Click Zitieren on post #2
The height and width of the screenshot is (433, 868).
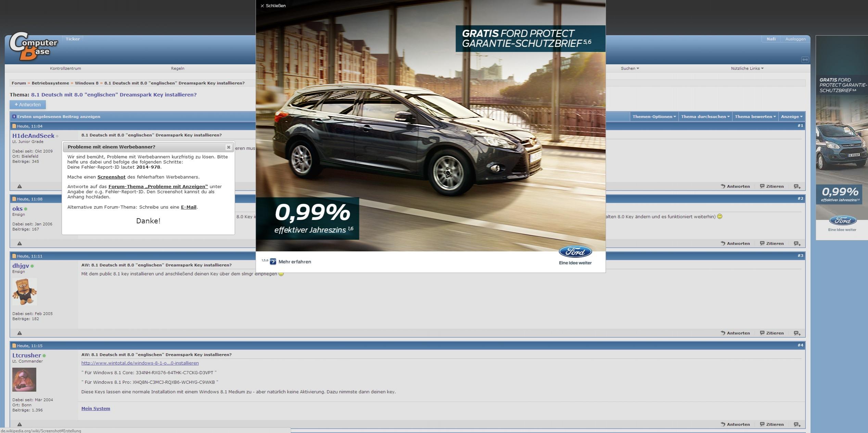coord(772,244)
